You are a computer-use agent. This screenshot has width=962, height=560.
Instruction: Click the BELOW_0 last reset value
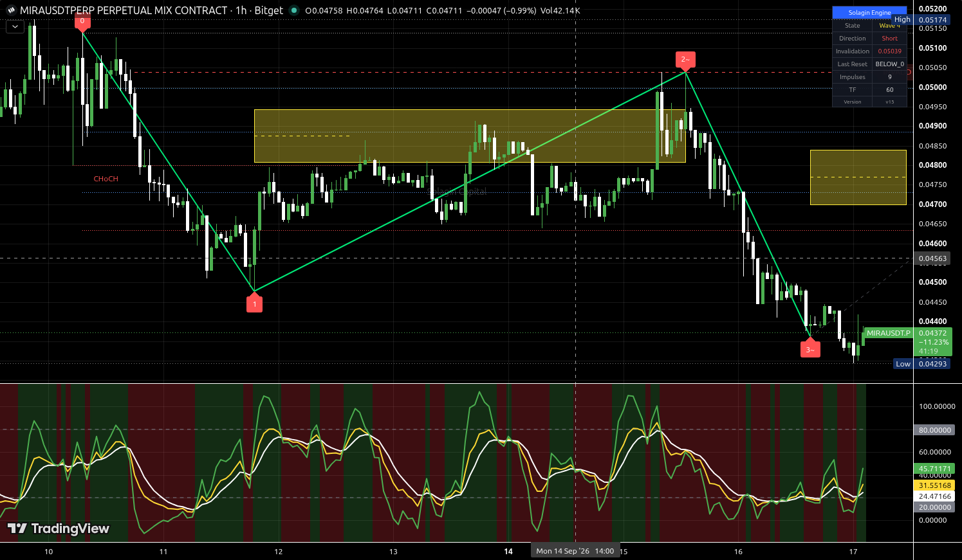(x=890, y=64)
